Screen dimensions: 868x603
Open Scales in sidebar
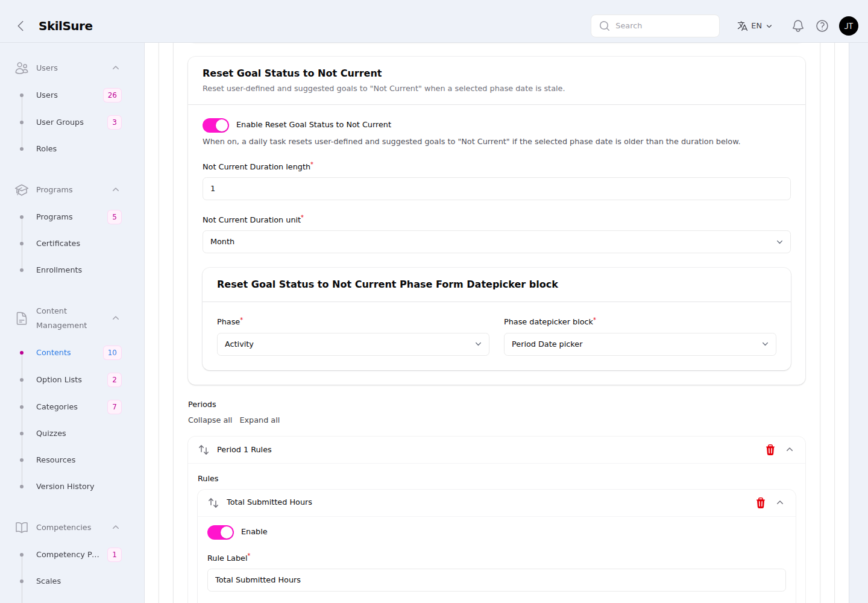point(48,581)
